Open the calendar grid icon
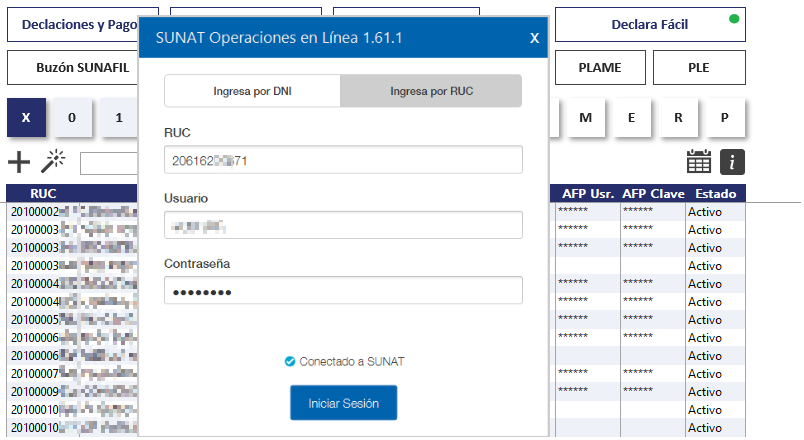The image size is (804, 440). point(698,162)
